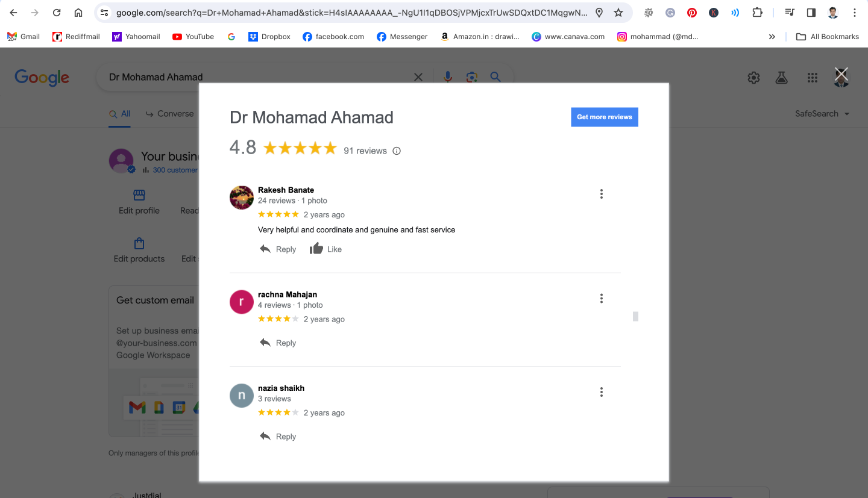This screenshot has width=868, height=498.
Task: Reply to nazia shaikh's review
Action: click(x=278, y=436)
